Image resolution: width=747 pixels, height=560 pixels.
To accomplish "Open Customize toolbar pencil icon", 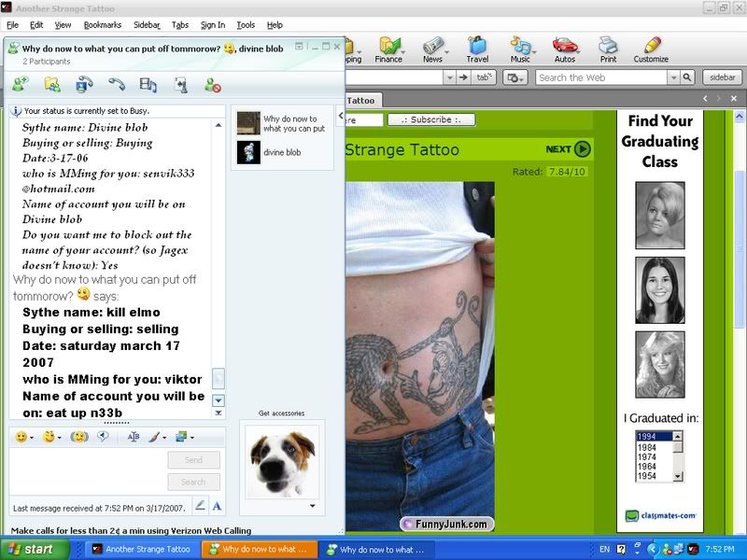I will click(x=651, y=50).
